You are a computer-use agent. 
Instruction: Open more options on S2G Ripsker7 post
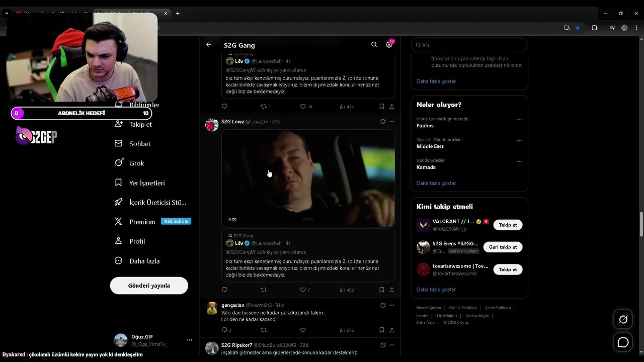pos(392,345)
